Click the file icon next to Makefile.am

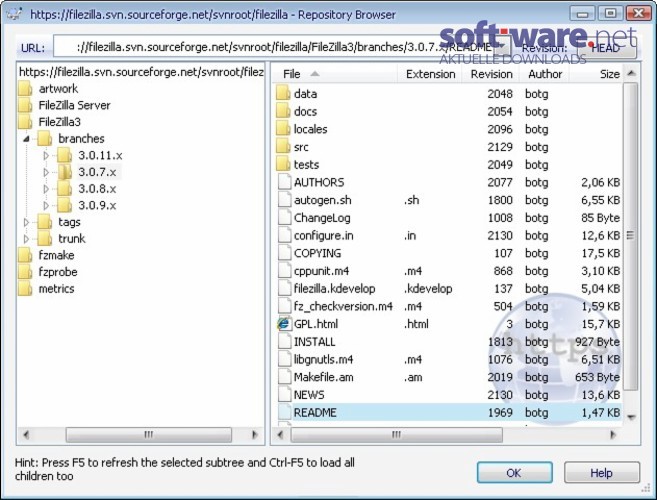pyautogui.click(x=285, y=377)
